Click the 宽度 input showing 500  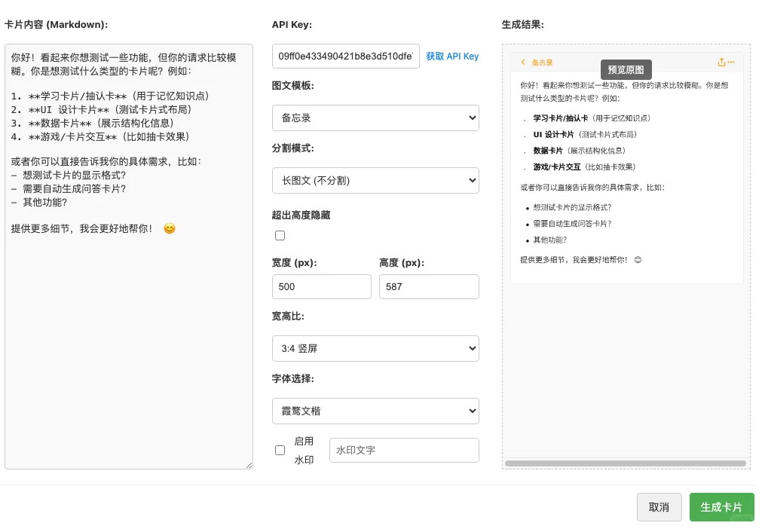[x=322, y=286]
